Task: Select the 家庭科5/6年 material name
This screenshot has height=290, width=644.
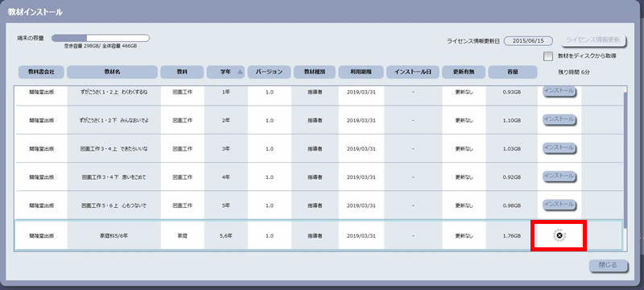Action: [114, 236]
